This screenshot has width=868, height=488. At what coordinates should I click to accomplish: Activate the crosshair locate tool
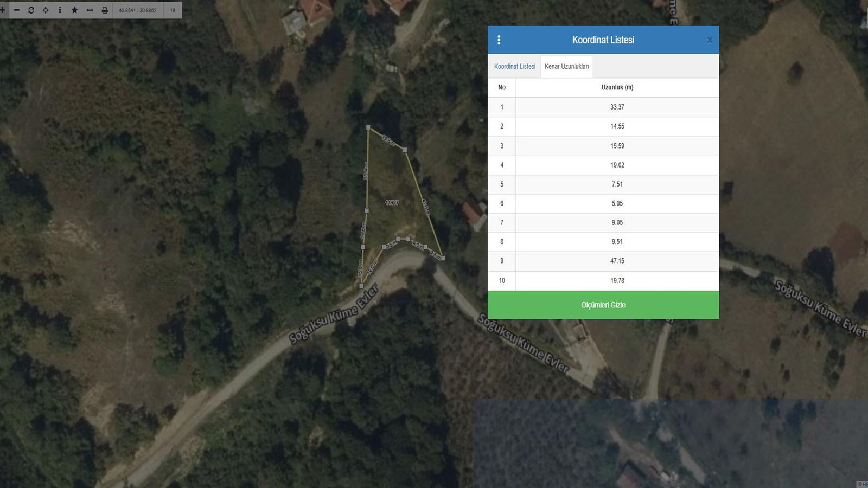[46, 10]
